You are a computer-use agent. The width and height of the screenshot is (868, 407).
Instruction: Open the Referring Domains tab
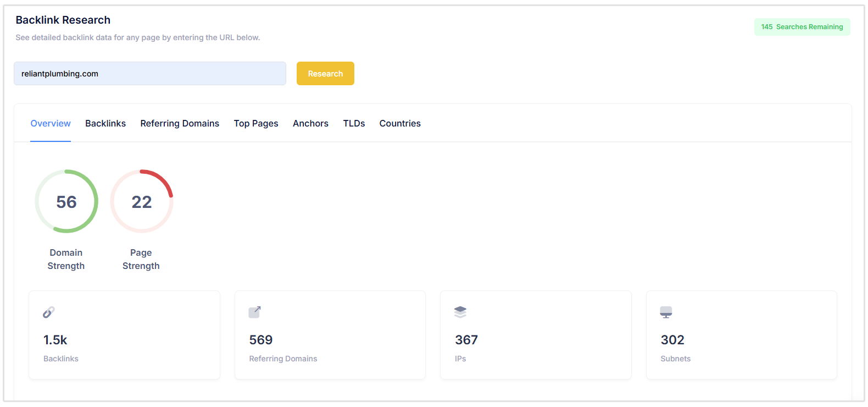pyautogui.click(x=180, y=123)
